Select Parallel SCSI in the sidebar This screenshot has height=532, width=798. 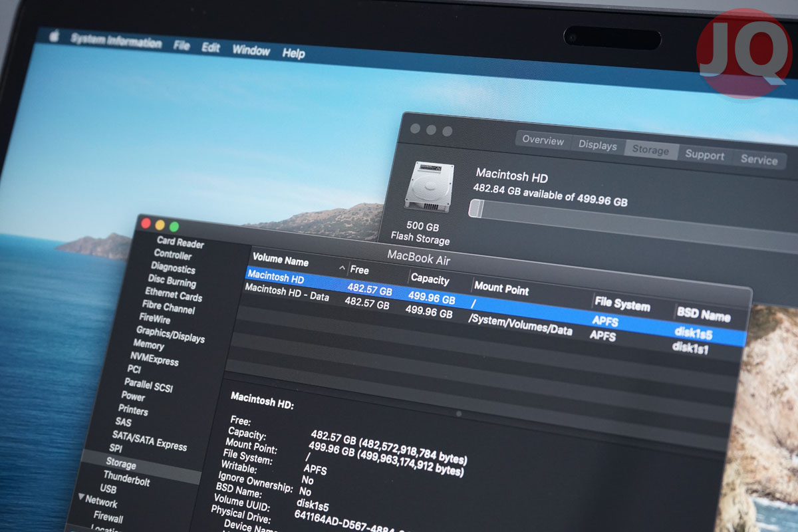(x=148, y=384)
